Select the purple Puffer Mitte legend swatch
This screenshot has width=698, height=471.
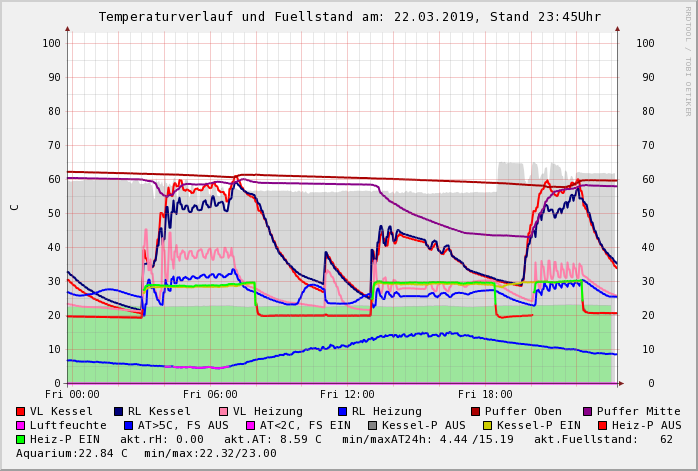pyautogui.click(x=588, y=411)
